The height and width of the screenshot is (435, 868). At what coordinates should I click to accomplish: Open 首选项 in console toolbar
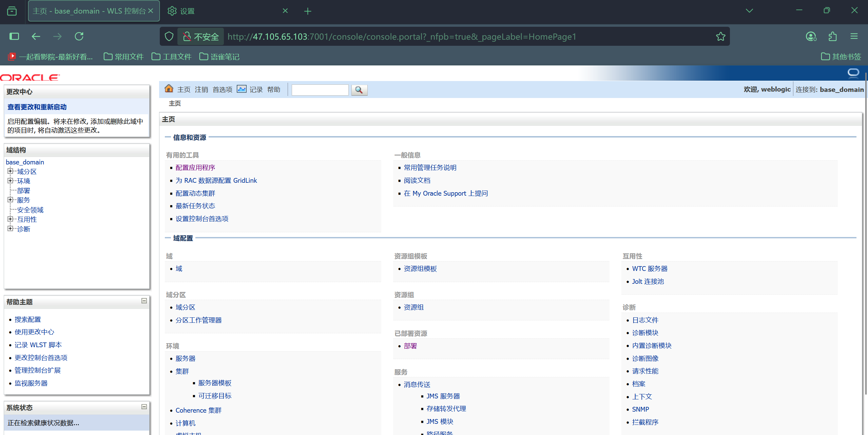pos(223,90)
